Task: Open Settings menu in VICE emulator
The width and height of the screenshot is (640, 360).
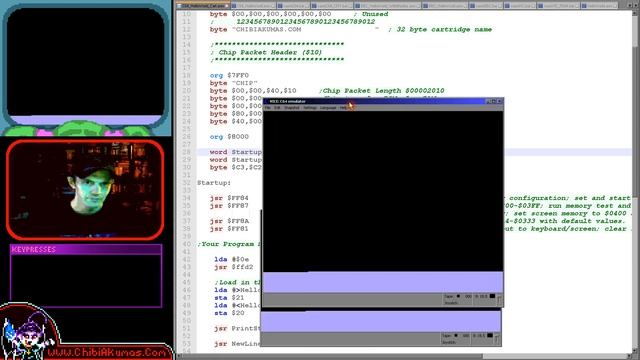Action: (310, 108)
